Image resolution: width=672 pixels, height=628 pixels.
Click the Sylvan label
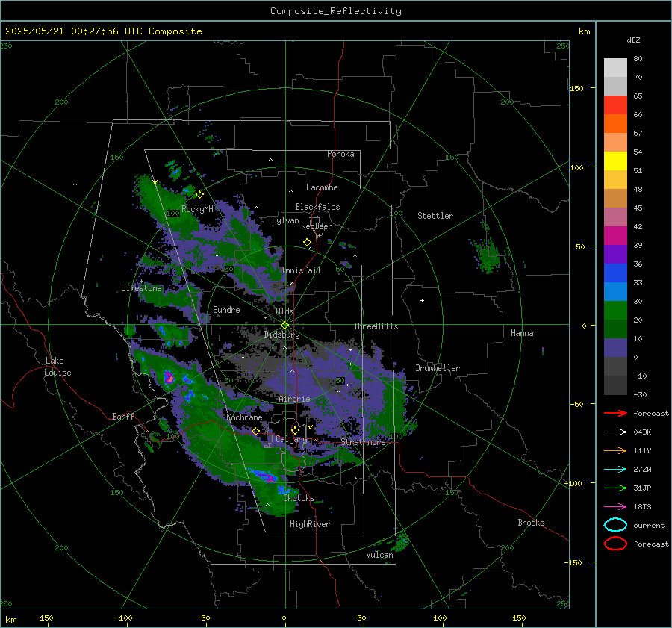285,220
